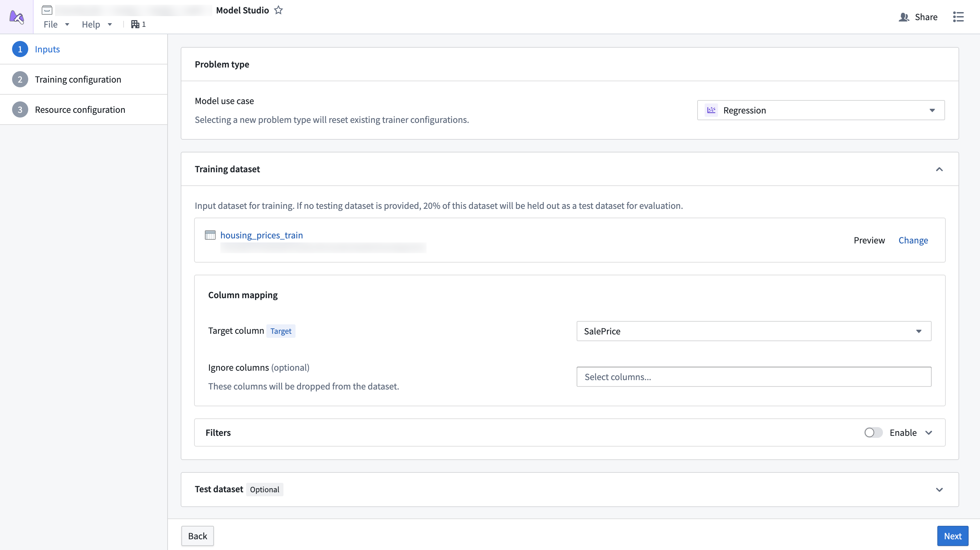Open the compact view archive icon near the title
This screenshot has height=550, width=980.
coord(47,10)
